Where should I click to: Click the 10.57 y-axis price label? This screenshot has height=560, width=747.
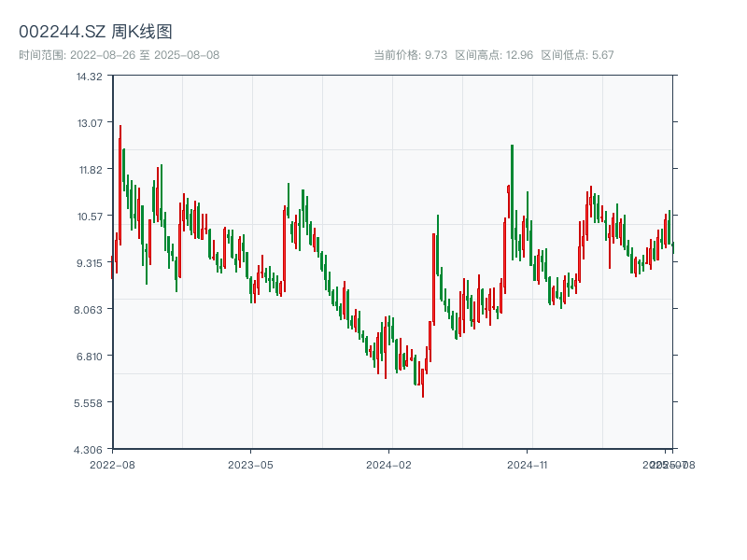pos(90,217)
